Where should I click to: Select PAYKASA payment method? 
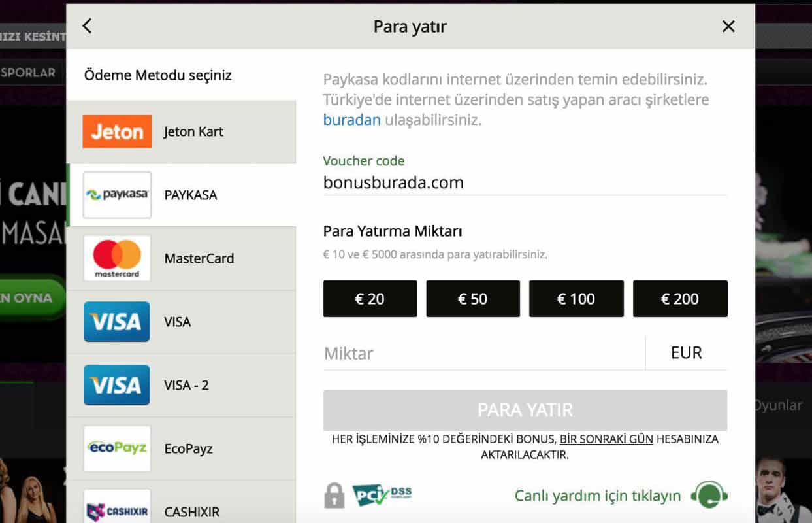pyautogui.click(x=181, y=195)
